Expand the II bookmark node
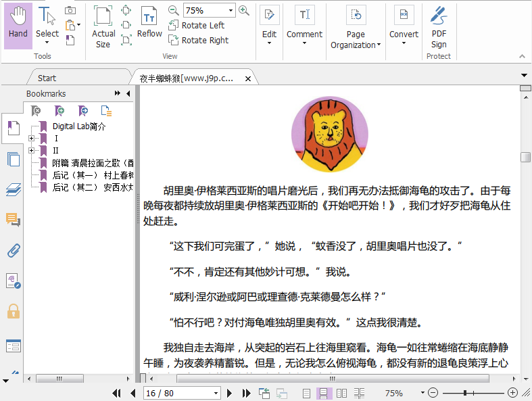 pos(31,150)
